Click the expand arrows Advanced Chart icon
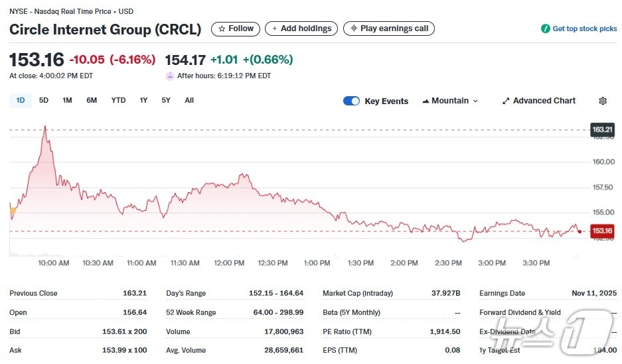The height and width of the screenshot is (364, 622). 506,101
